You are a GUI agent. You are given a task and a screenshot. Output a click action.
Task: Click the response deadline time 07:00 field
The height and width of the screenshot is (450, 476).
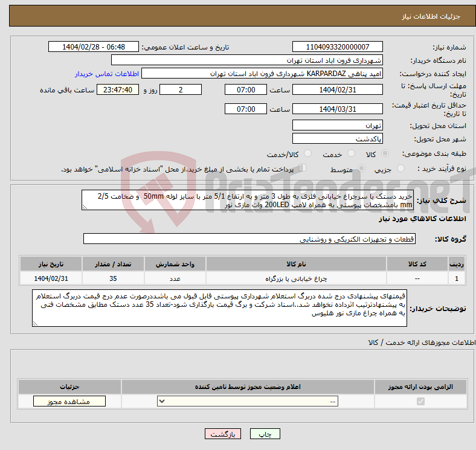coord(246,89)
